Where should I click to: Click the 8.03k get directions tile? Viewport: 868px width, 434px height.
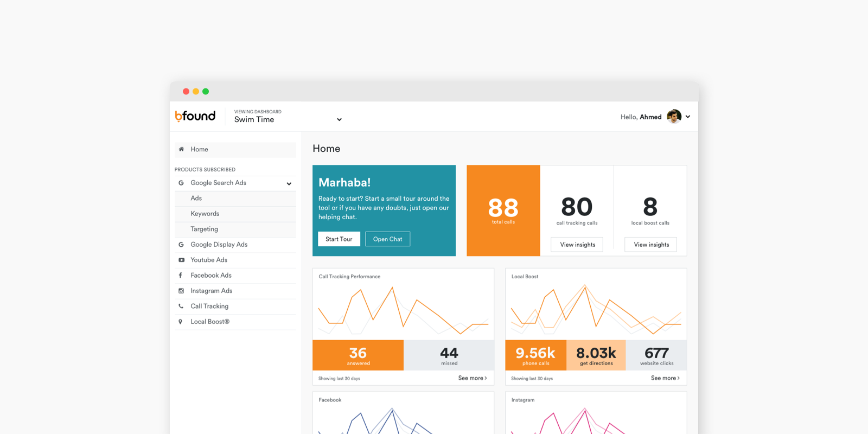click(x=596, y=355)
